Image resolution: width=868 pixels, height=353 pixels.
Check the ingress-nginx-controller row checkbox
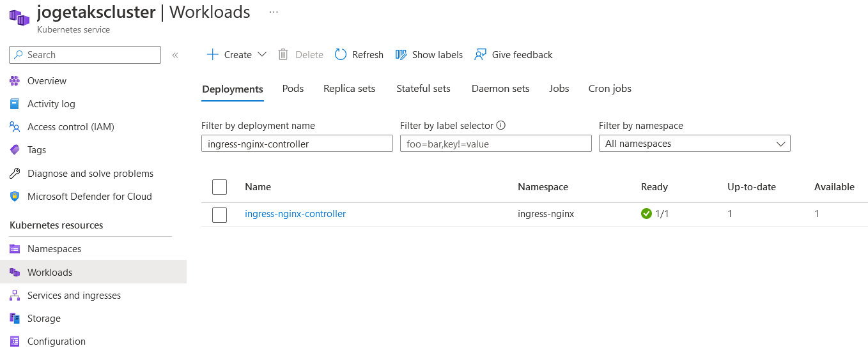(x=219, y=215)
